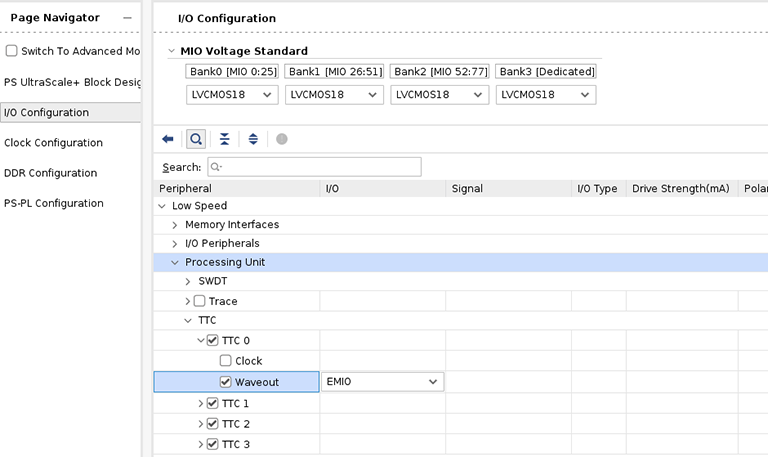
Task: Open the Bank0 voltage dropdown
Action: coord(231,94)
